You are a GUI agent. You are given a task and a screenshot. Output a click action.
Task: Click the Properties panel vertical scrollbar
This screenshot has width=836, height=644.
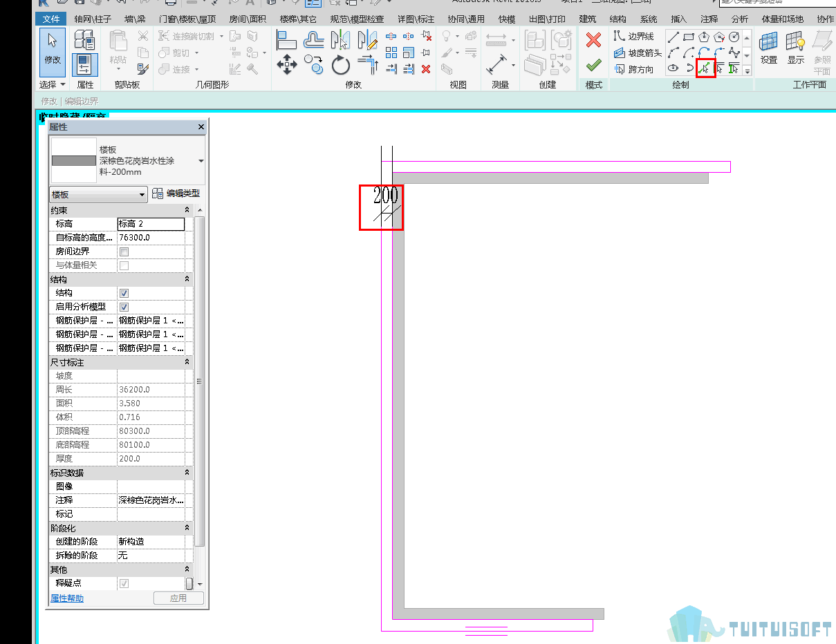coord(199,381)
